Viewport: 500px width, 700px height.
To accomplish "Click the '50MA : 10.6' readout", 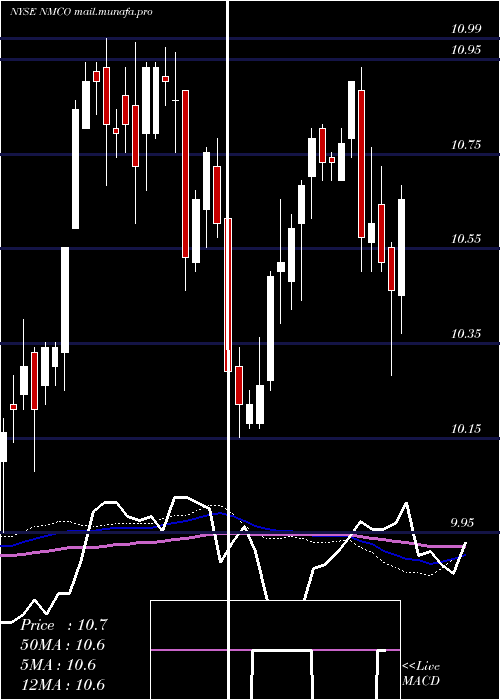I will pos(63,645).
